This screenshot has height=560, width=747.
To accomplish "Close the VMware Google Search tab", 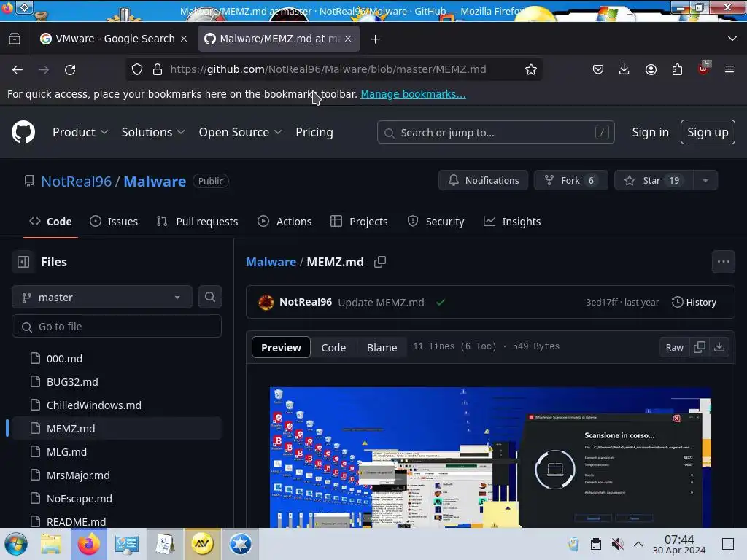I will pyautogui.click(x=184, y=39).
